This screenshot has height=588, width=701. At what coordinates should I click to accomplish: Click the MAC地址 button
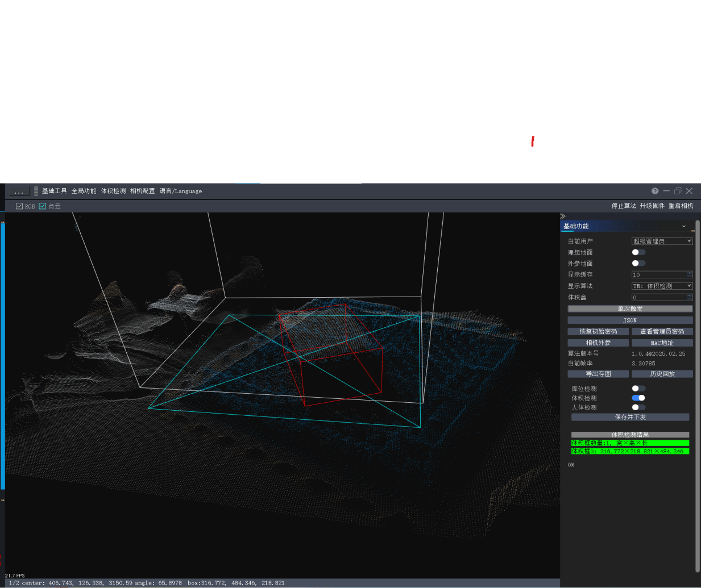point(662,343)
